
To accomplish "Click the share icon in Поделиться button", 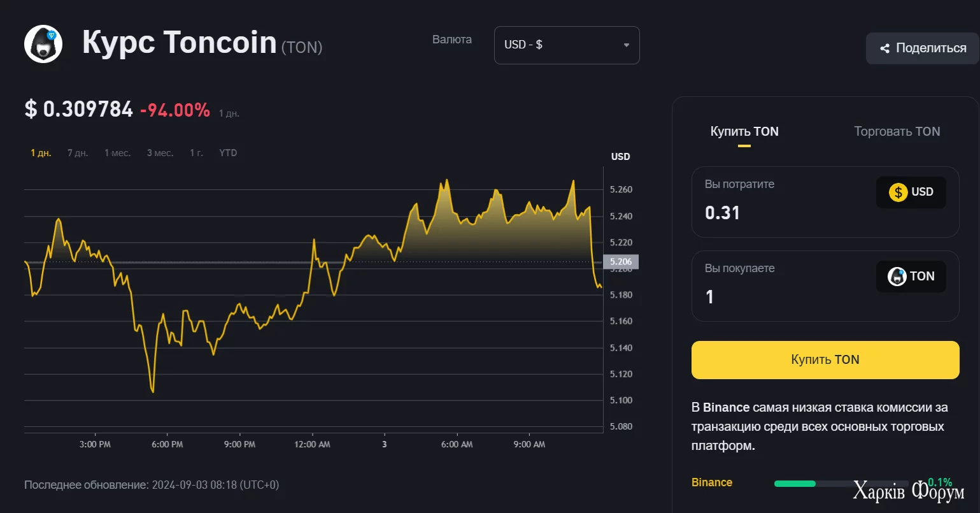I will click(x=884, y=48).
